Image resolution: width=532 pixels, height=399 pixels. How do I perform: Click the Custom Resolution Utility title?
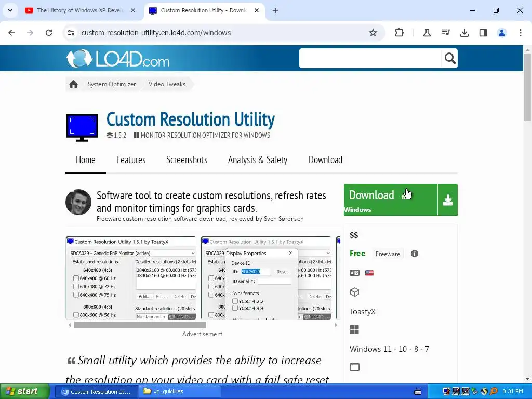(x=191, y=119)
